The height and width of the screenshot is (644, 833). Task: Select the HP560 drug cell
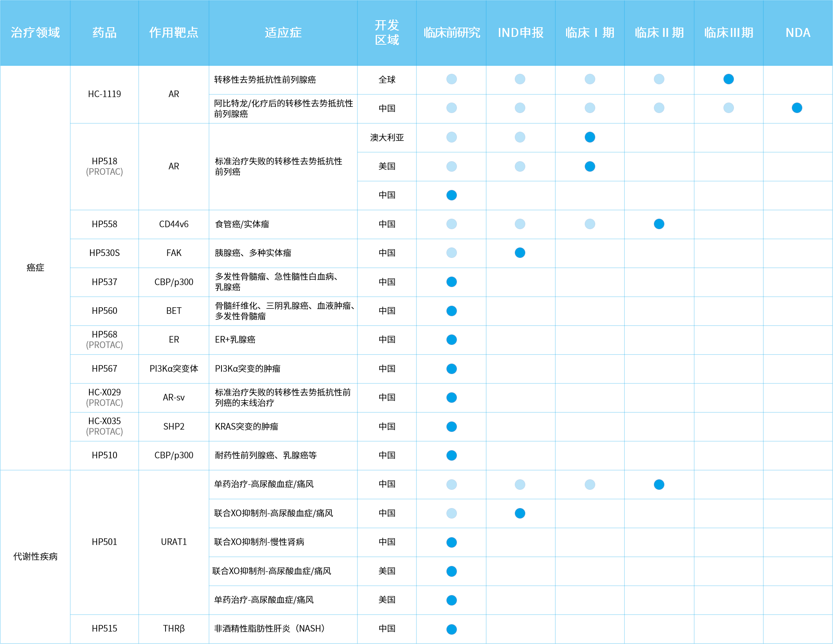coord(105,311)
